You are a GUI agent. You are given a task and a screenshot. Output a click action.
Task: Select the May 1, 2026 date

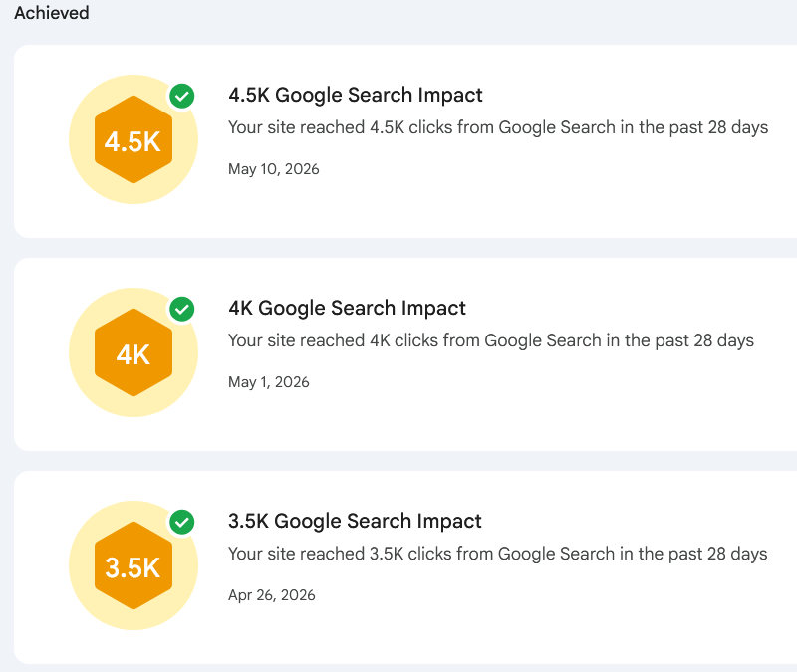pos(268,382)
